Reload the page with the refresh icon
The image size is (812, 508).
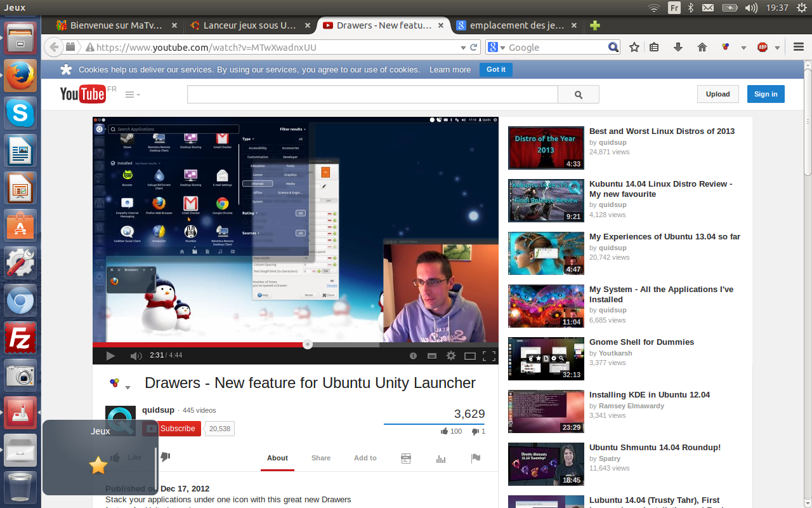(x=473, y=47)
